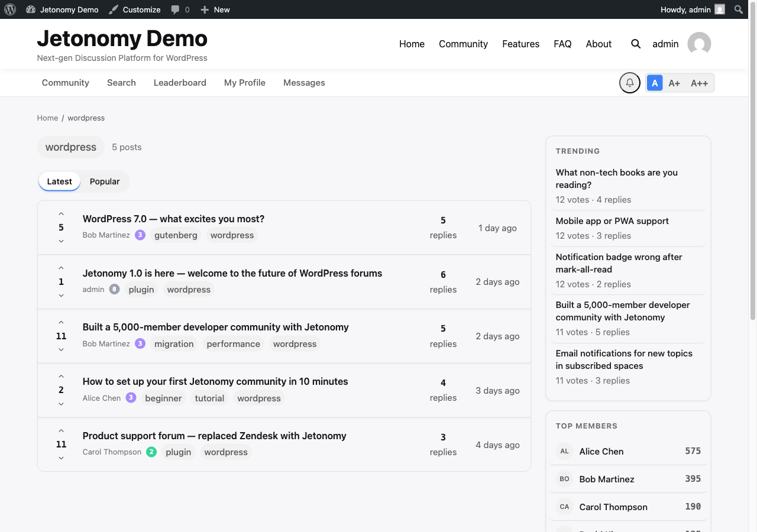Image resolution: width=757 pixels, height=532 pixels.
Task: Open the trending topic "Mobile app or PWA support"
Action: 612,220
